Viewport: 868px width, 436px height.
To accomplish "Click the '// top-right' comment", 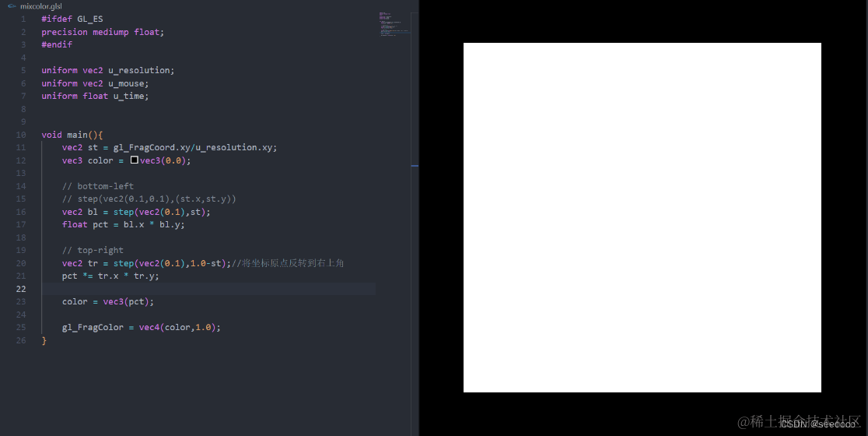I will pos(93,251).
